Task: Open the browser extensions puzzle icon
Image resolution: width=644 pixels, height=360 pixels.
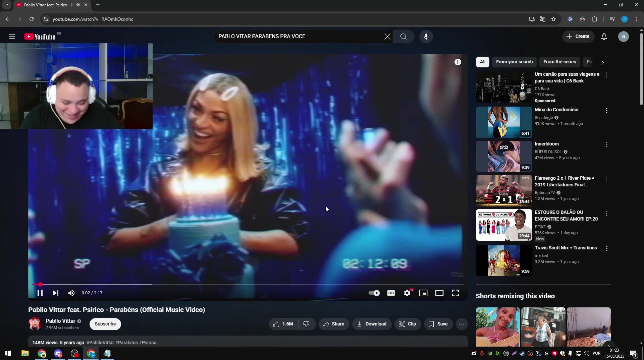Action: pyautogui.click(x=594, y=19)
